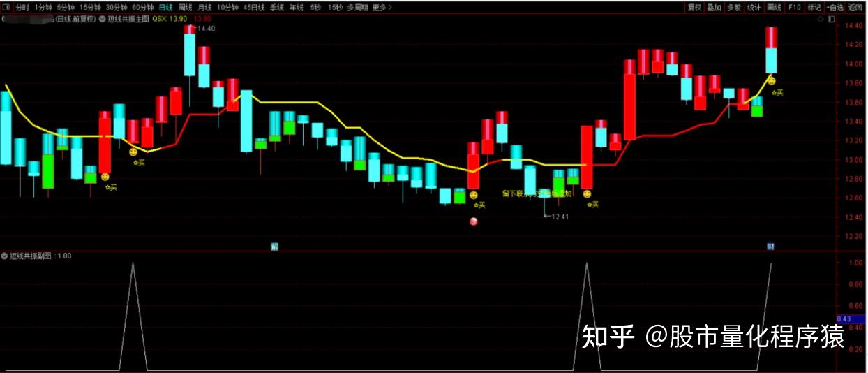868x373 pixels.
Task: Select the 15分钟 period
Action: click(89, 8)
